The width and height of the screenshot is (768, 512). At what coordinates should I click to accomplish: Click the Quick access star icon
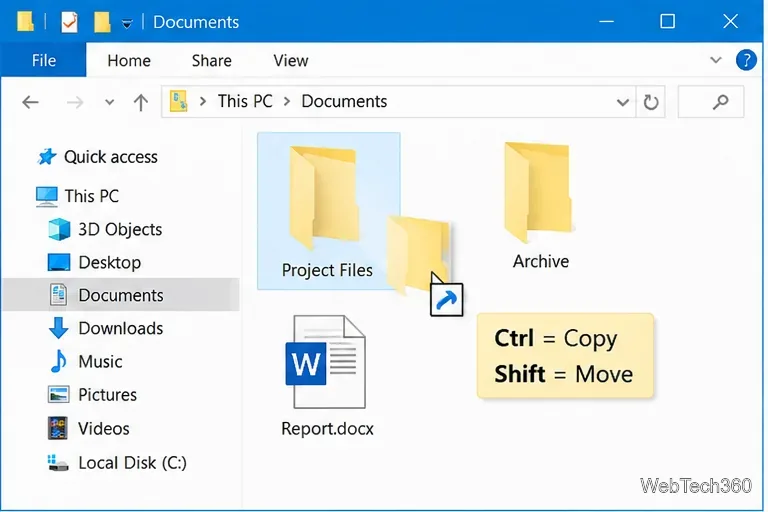(x=47, y=157)
